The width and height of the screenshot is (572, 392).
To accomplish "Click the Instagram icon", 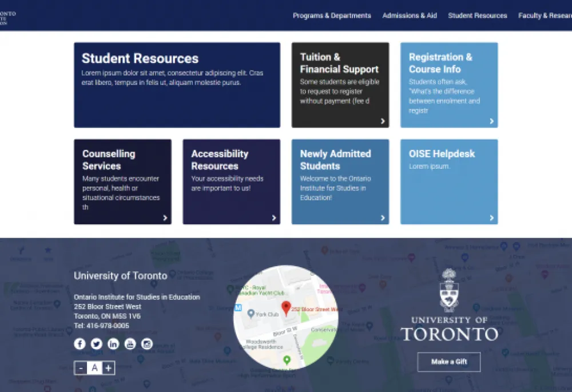I will pyautogui.click(x=147, y=344).
